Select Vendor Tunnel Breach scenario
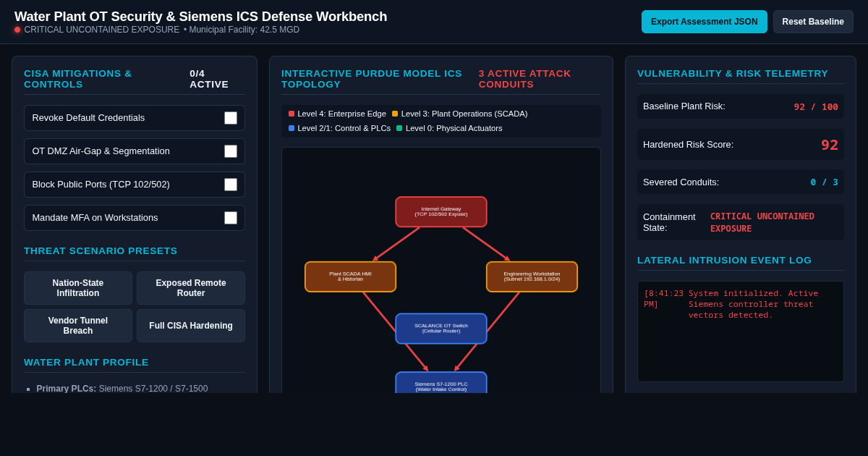This screenshot has width=868, height=456. (x=78, y=326)
